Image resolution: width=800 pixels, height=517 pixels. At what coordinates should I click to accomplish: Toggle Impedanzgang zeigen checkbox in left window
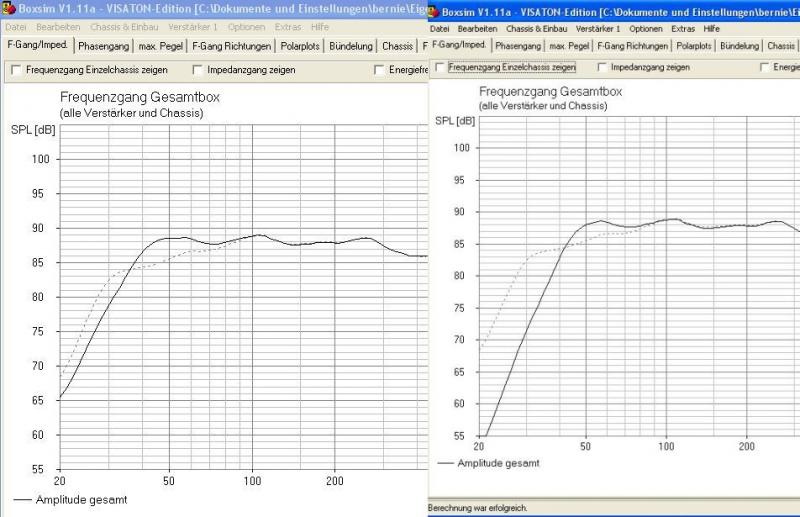click(x=199, y=70)
